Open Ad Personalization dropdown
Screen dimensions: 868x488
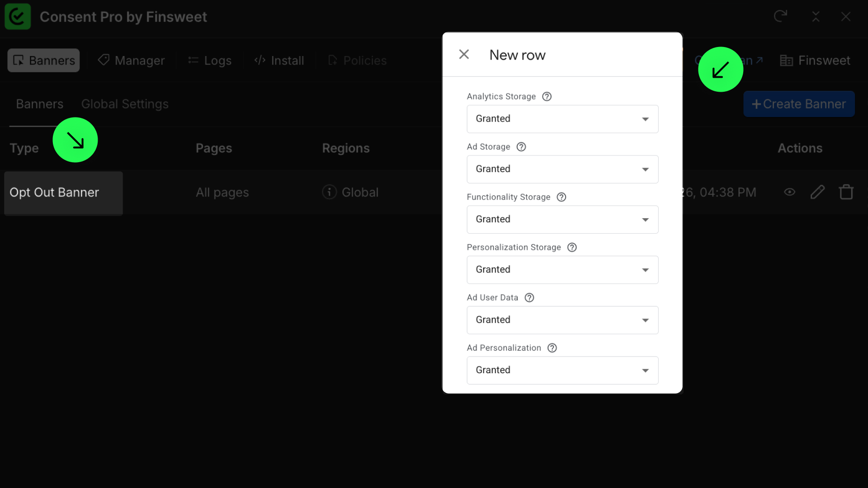click(x=562, y=370)
